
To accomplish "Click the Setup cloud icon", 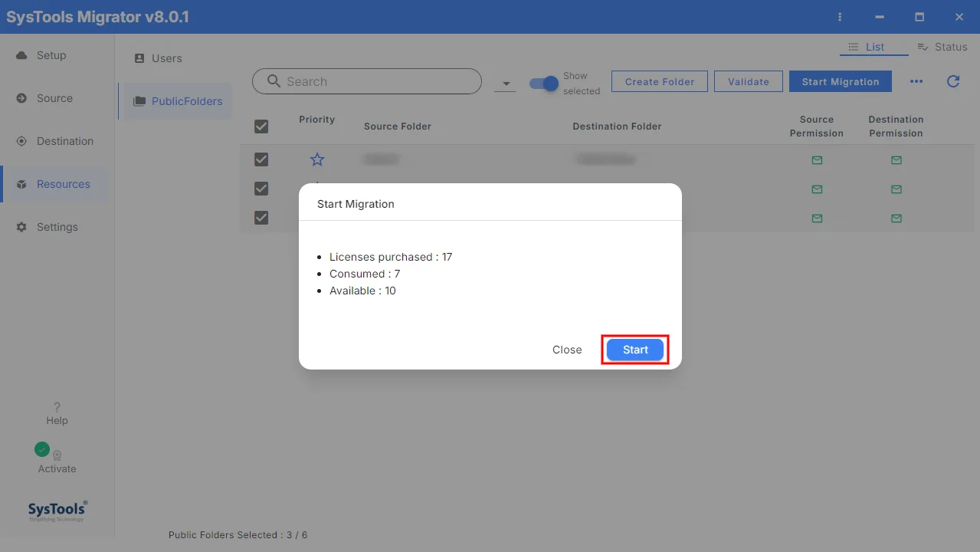I will [21, 55].
